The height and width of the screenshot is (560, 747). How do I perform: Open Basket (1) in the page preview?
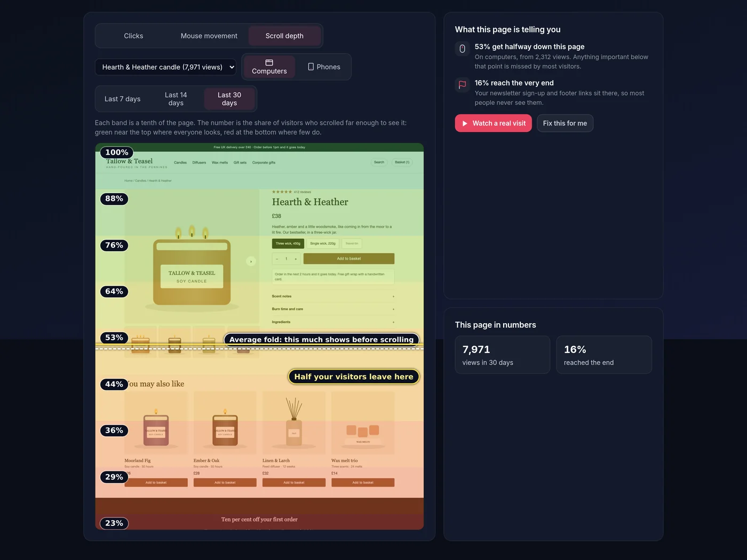(x=402, y=162)
